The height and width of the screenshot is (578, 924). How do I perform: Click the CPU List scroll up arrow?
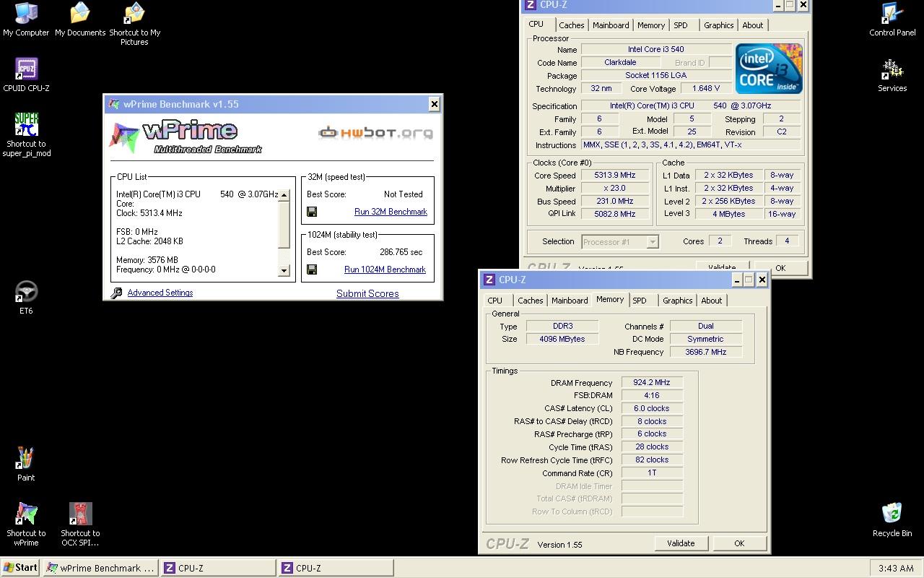click(x=284, y=195)
